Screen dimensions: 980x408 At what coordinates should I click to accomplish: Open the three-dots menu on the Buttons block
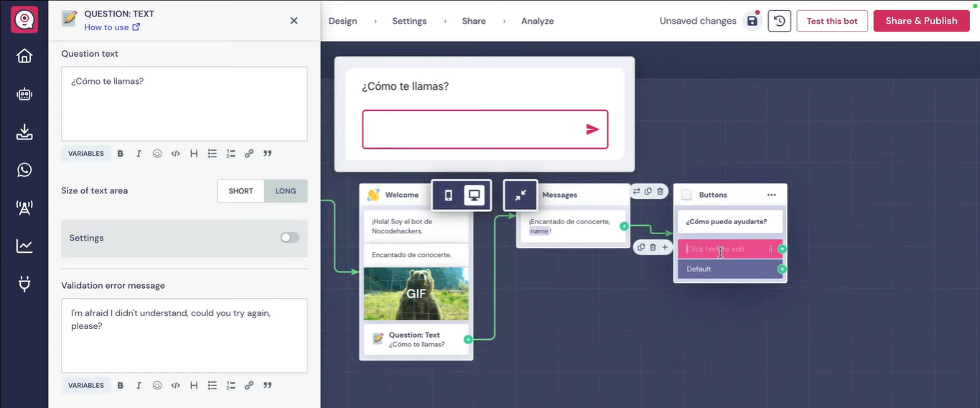(x=772, y=195)
